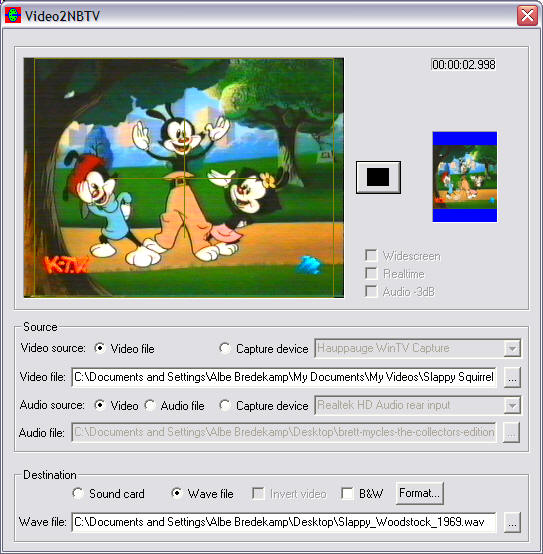Click the NBTV output preview thumbnail
The height and width of the screenshot is (554, 543).
pyautogui.click(x=465, y=177)
